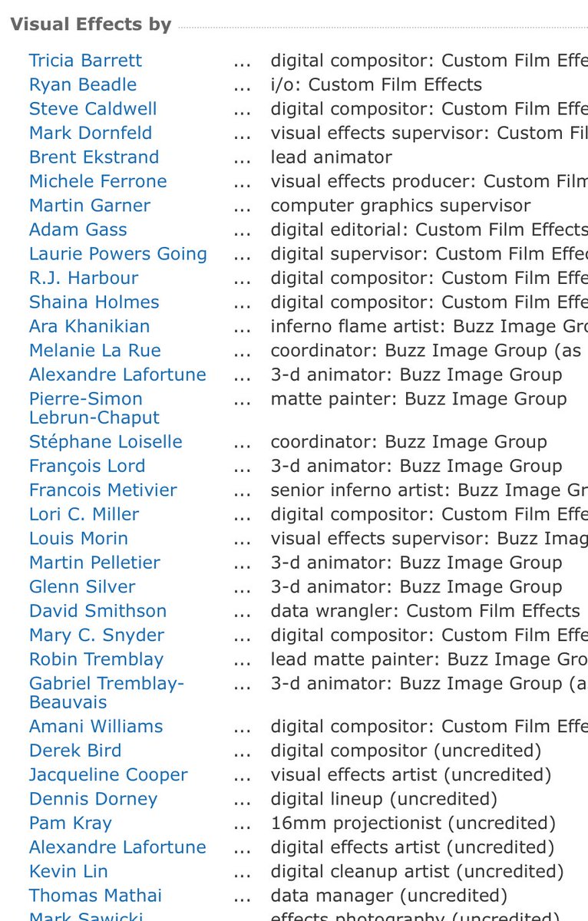Click the Dennis Dorney name

(94, 799)
